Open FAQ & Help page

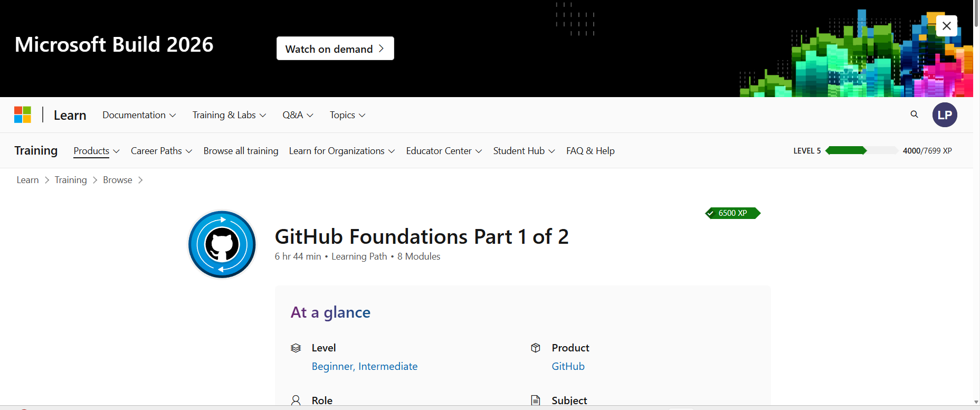pyautogui.click(x=591, y=151)
